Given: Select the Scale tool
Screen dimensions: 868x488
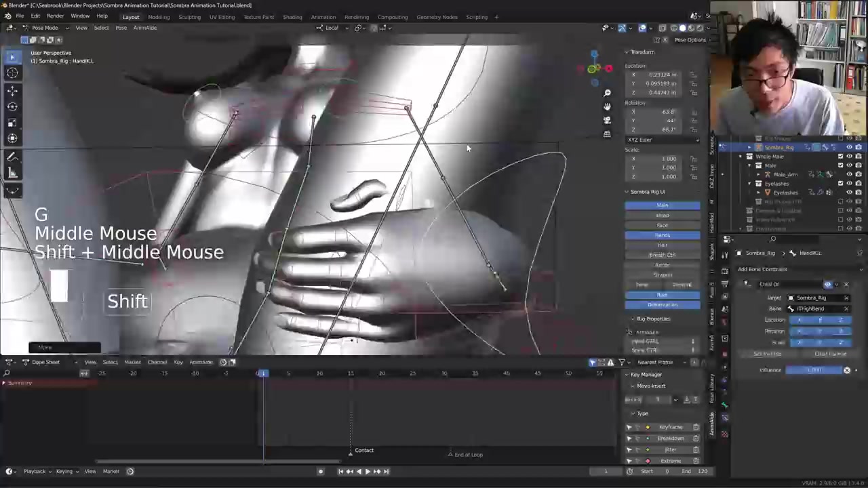Looking at the screenshot, I should [12, 123].
